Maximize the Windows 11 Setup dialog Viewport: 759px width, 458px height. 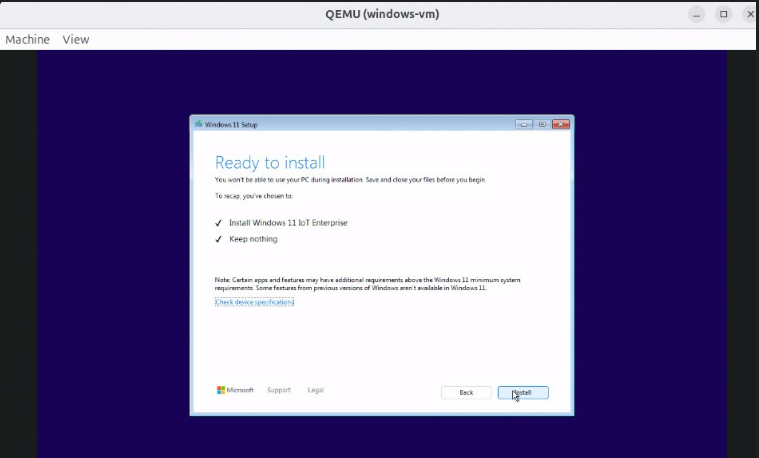tap(542, 124)
